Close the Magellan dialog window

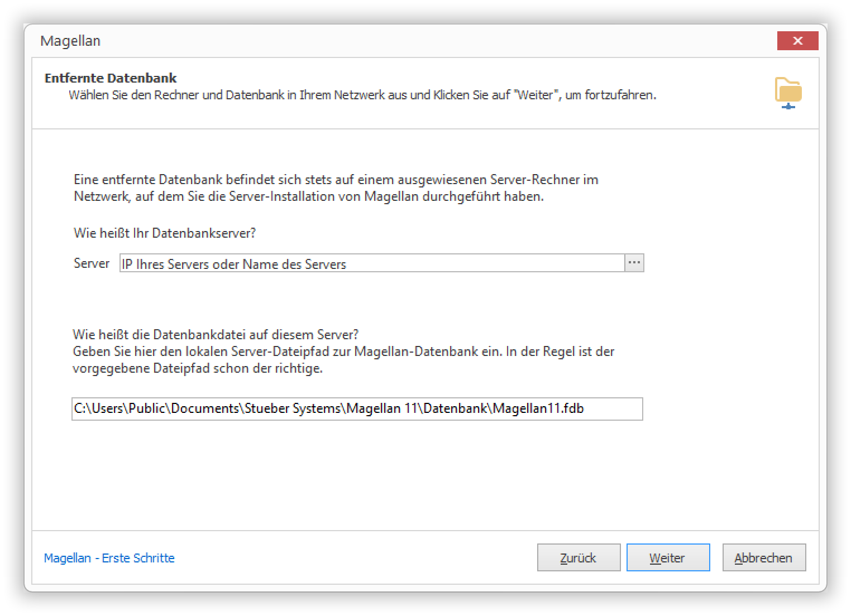coord(797,41)
